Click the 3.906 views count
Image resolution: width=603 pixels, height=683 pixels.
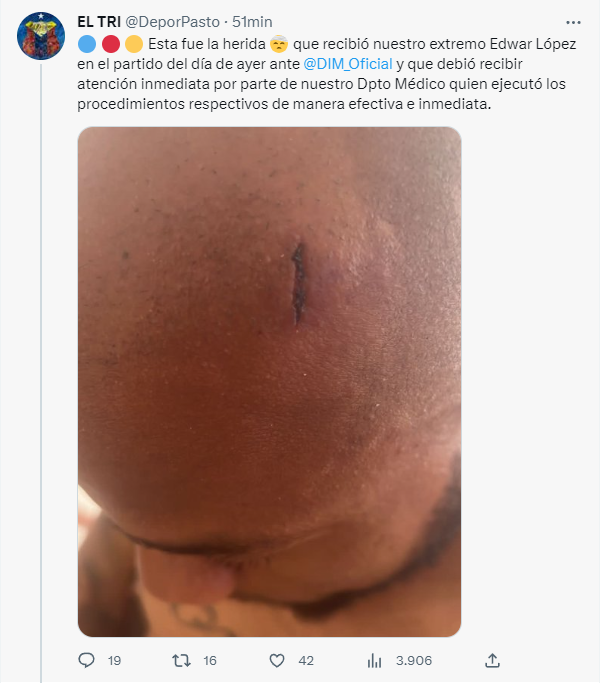[x=413, y=661]
